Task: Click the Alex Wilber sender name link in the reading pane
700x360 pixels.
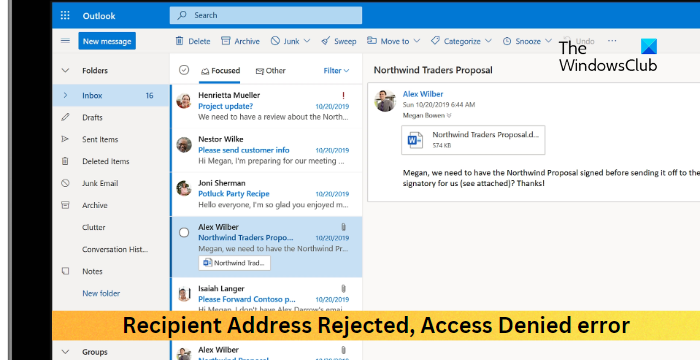Action: point(423,94)
